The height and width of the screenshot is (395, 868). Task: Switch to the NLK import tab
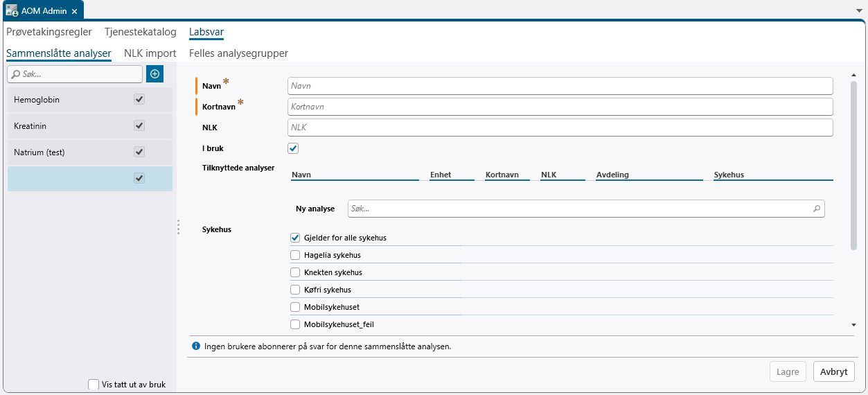[150, 53]
